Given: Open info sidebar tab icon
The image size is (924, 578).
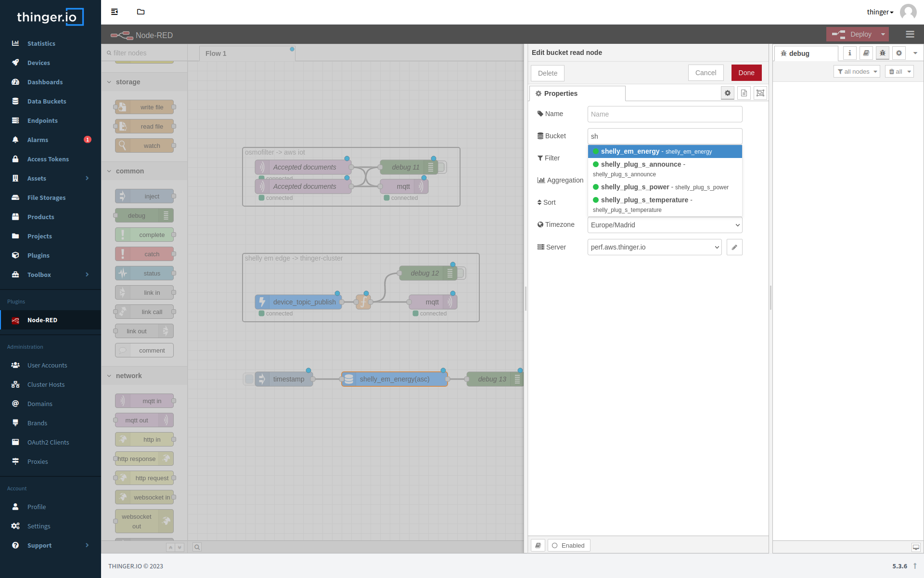Looking at the screenshot, I should 850,53.
